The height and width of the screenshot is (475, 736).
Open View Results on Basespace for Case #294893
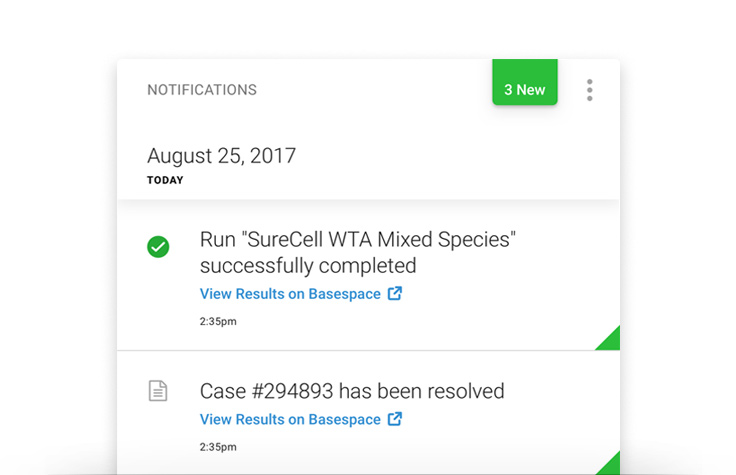(290, 419)
